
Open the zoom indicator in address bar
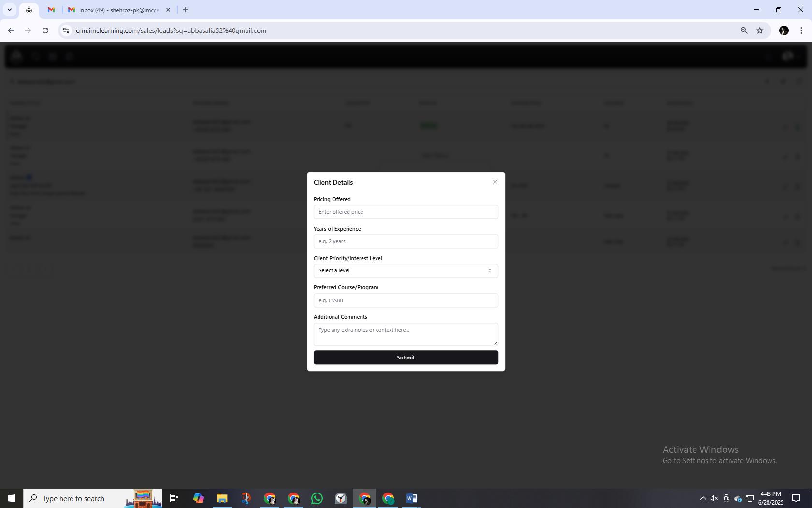[x=744, y=30]
